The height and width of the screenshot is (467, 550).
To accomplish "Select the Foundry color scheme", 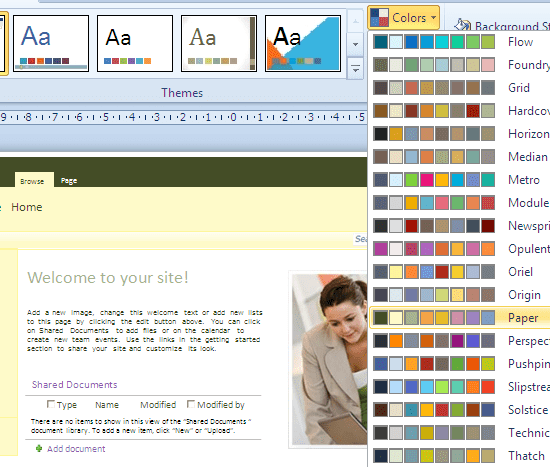I will (460, 65).
